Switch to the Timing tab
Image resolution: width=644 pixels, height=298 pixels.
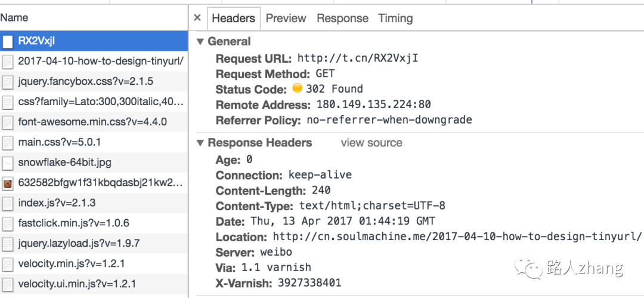click(395, 19)
